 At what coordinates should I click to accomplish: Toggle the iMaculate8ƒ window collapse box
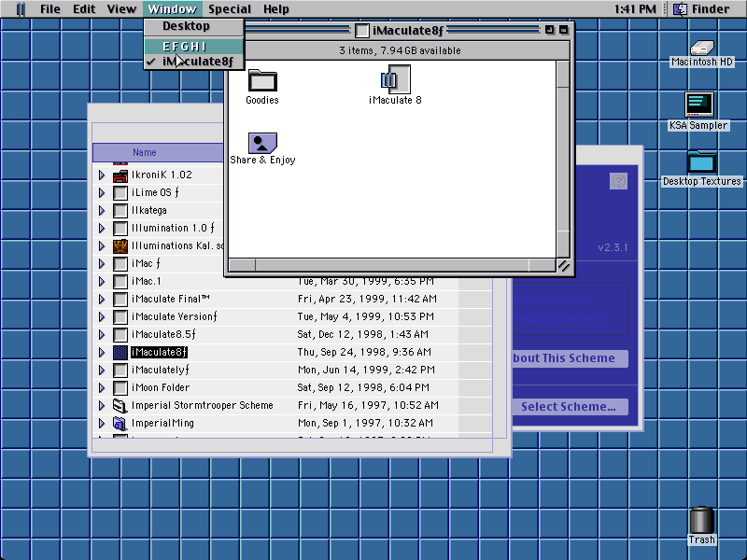[564, 30]
